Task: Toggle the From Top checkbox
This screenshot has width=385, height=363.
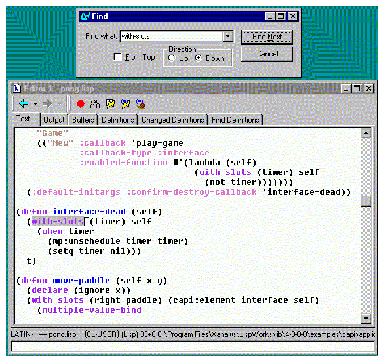Action: pos(117,57)
